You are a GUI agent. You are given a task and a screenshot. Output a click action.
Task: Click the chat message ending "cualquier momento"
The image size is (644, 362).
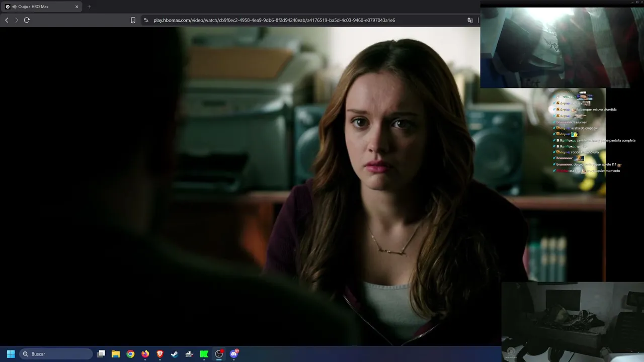coord(587,171)
